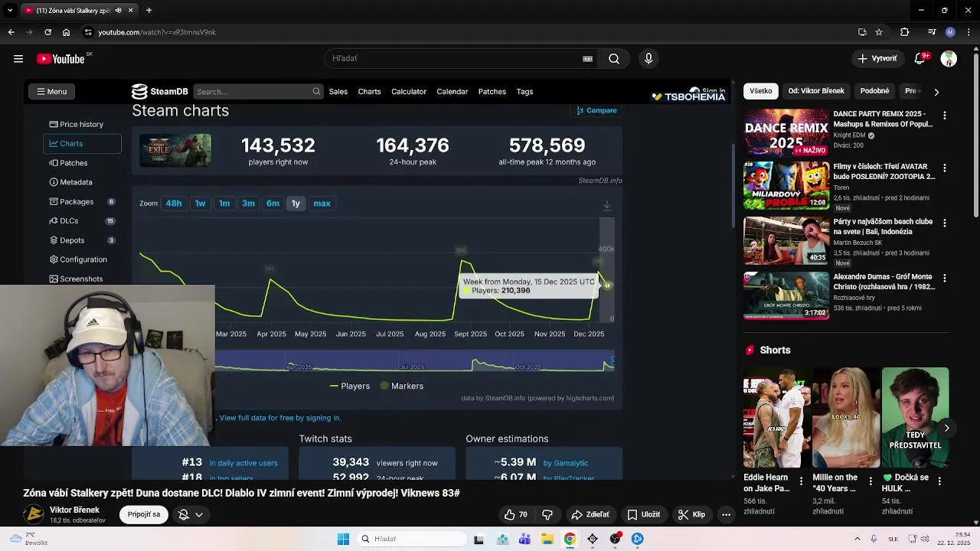Image resolution: width=980 pixels, height=551 pixels.
Task: Click the red Shorts logo icon
Action: 750,350
